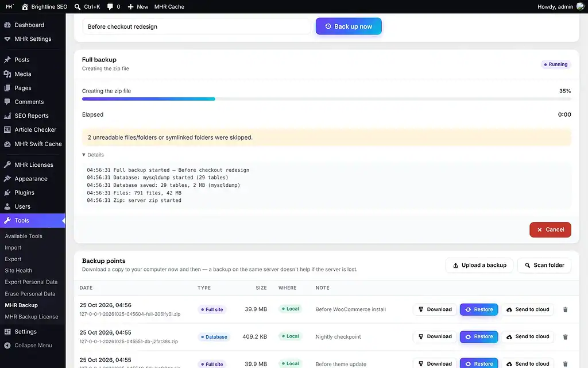The width and height of the screenshot is (588, 368).
Task: Click the MHR Swift Cache gauge icon
Action: pyautogui.click(x=7, y=144)
